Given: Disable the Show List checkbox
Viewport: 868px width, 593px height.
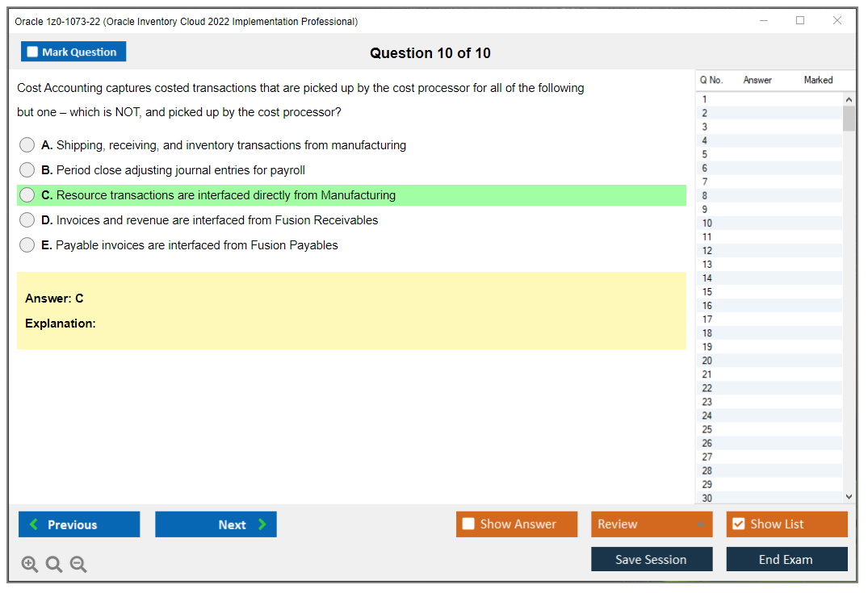Looking at the screenshot, I should tap(738, 524).
